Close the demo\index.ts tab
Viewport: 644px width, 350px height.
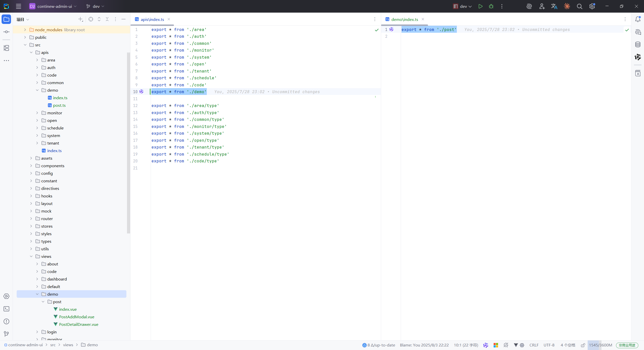(x=423, y=19)
